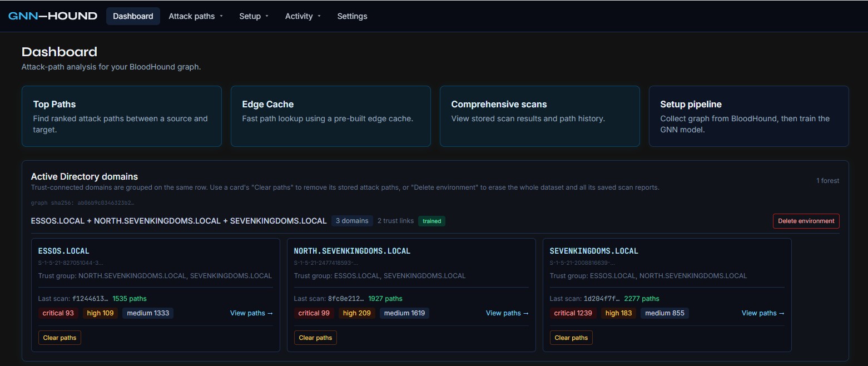868x366 pixels.
Task: Click the forest name ESSOS.LOCAL + NORTH... heading
Action: 179,221
